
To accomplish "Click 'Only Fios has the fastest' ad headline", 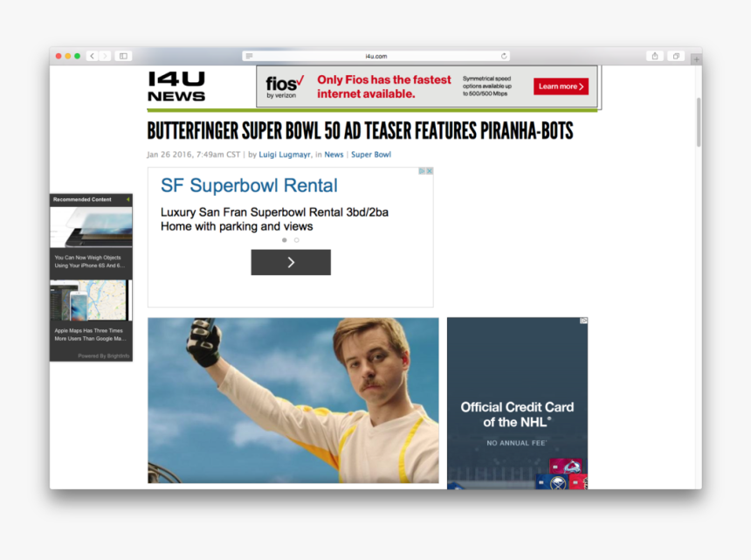I will (384, 86).
